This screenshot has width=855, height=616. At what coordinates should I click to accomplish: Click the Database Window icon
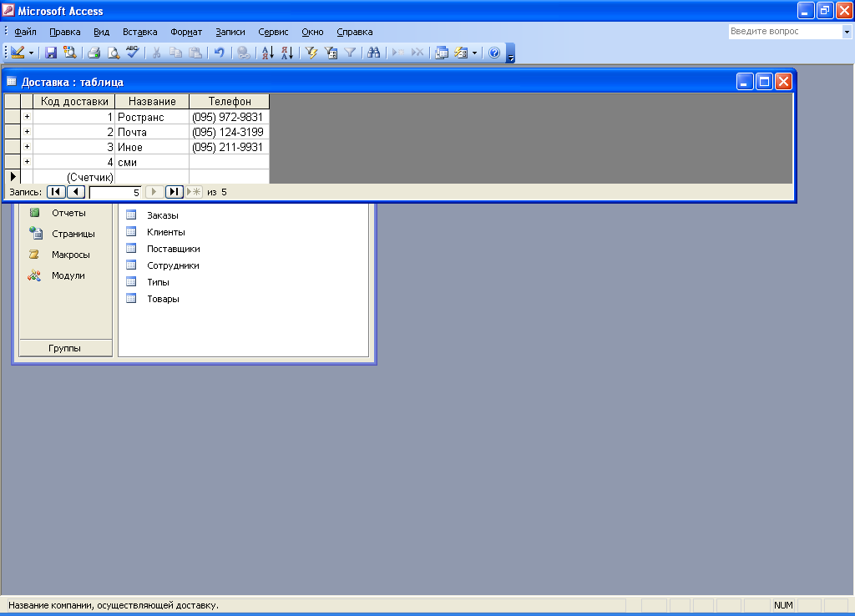pos(442,53)
